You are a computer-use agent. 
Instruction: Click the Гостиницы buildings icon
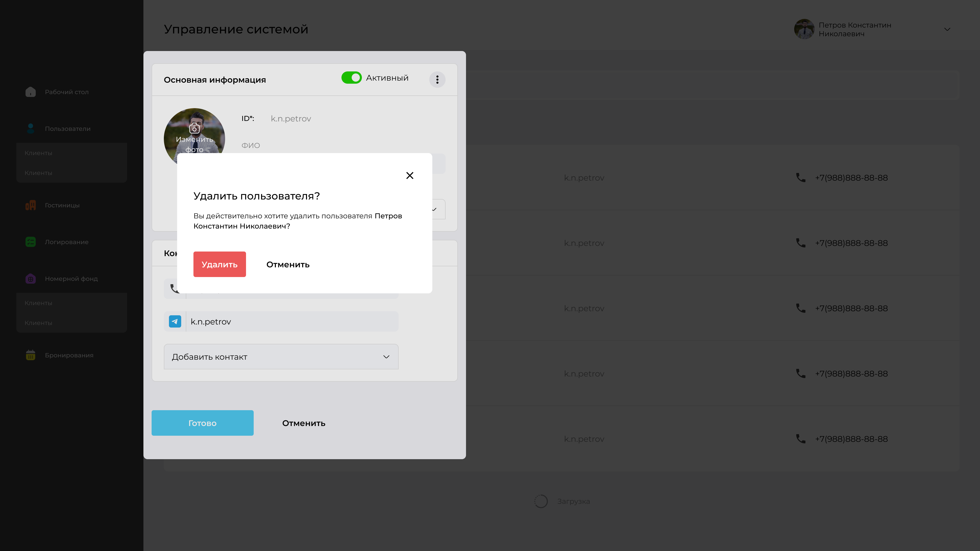pyautogui.click(x=30, y=205)
